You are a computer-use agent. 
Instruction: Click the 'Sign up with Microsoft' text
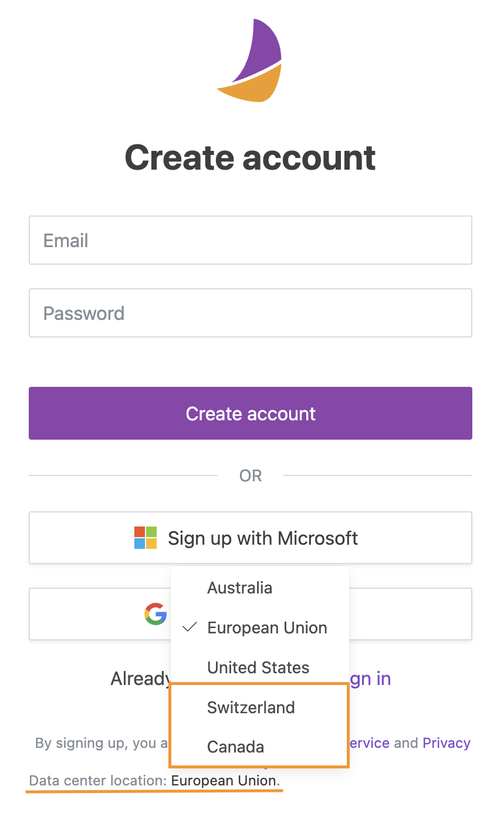263,538
